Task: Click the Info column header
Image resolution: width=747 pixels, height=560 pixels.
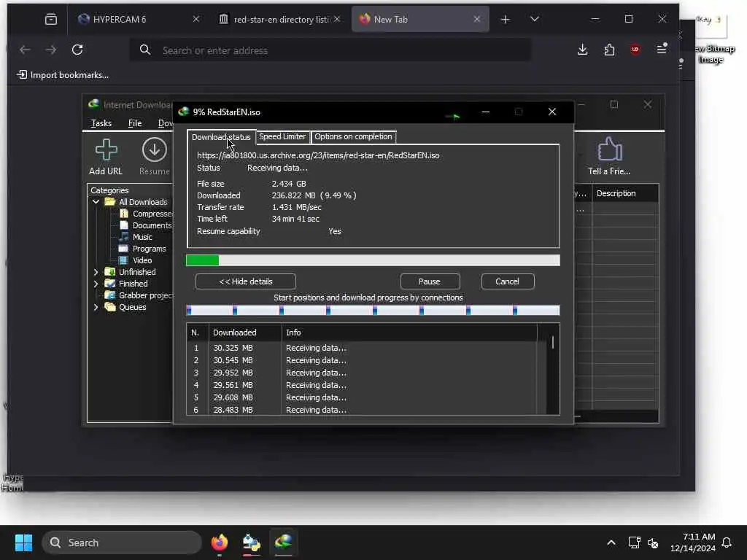Action: click(409, 332)
